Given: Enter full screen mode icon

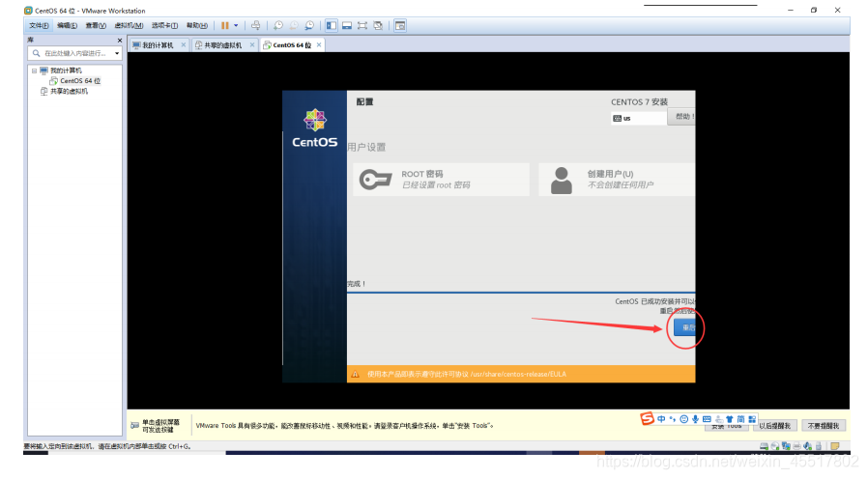Looking at the screenshot, I should point(362,25).
